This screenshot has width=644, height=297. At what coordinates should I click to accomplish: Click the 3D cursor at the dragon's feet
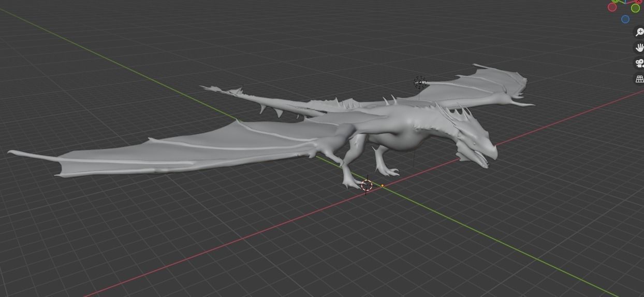point(367,185)
